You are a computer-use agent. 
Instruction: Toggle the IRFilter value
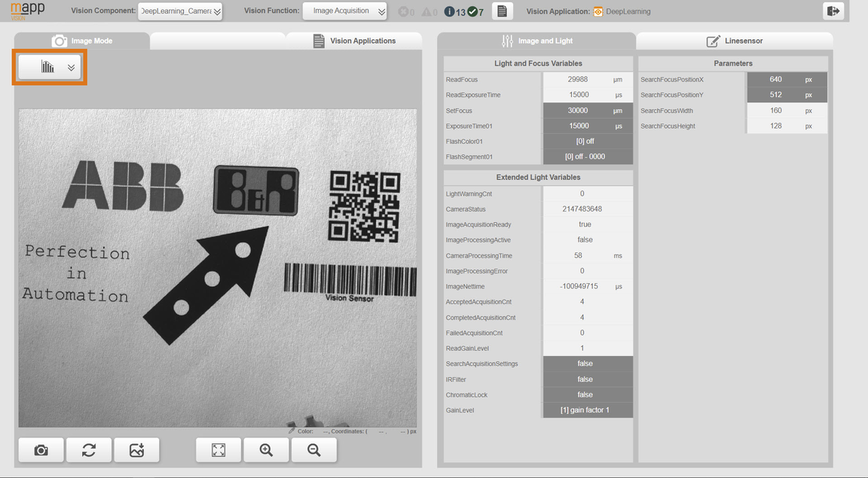pyautogui.click(x=588, y=379)
